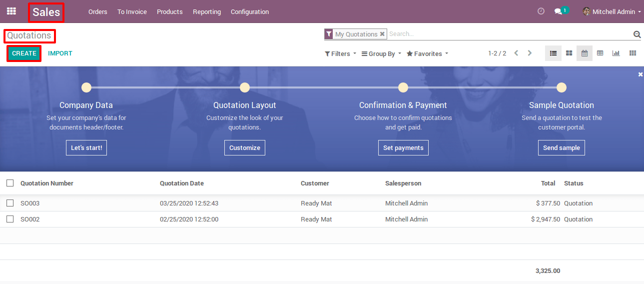Image resolution: width=644 pixels, height=284 pixels.
Task: Sort by Status column header
Action: tap(574, 183)
